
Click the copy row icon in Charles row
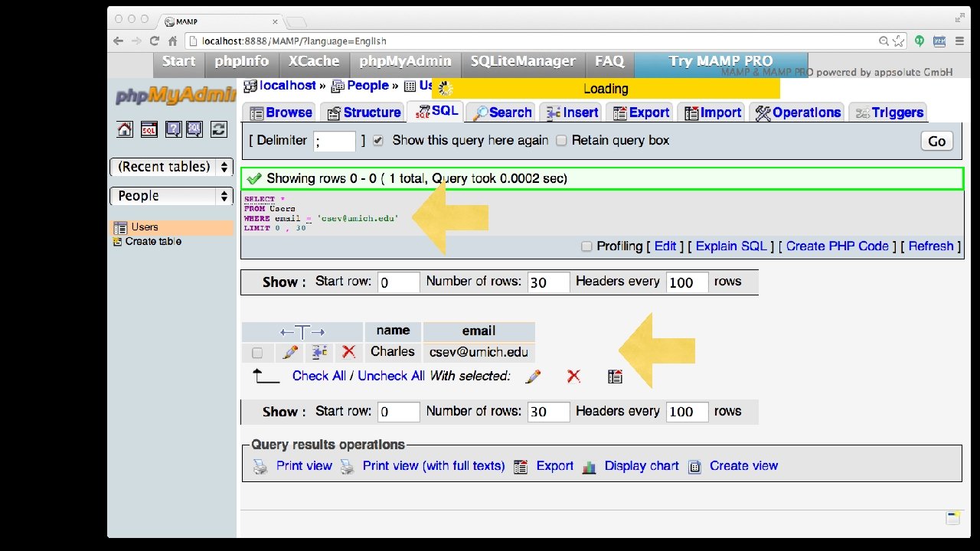[319, 352]
